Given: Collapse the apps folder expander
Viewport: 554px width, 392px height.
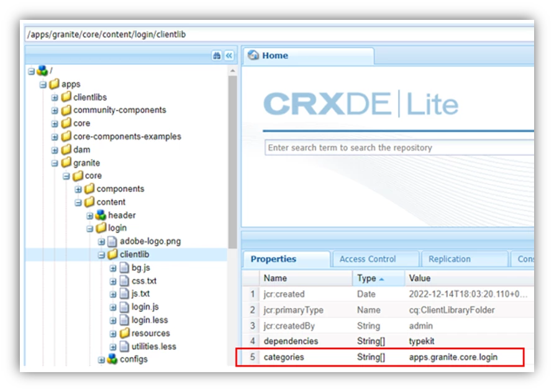Looking at the screenshot, I should coord(43,85).
